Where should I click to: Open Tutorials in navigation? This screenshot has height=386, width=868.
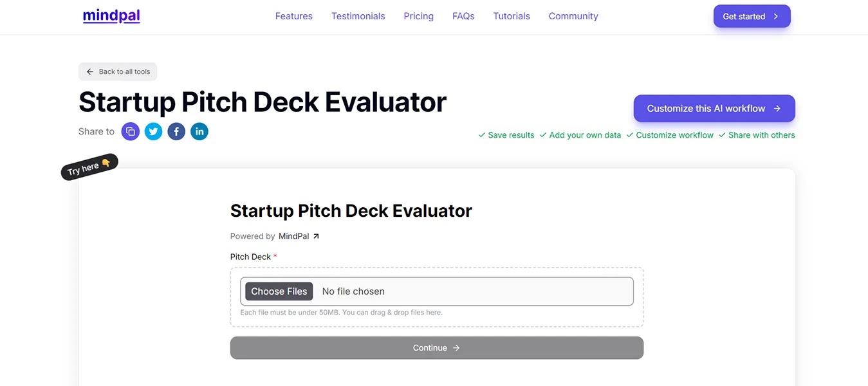pyautogui.click(x=512, y=16)
